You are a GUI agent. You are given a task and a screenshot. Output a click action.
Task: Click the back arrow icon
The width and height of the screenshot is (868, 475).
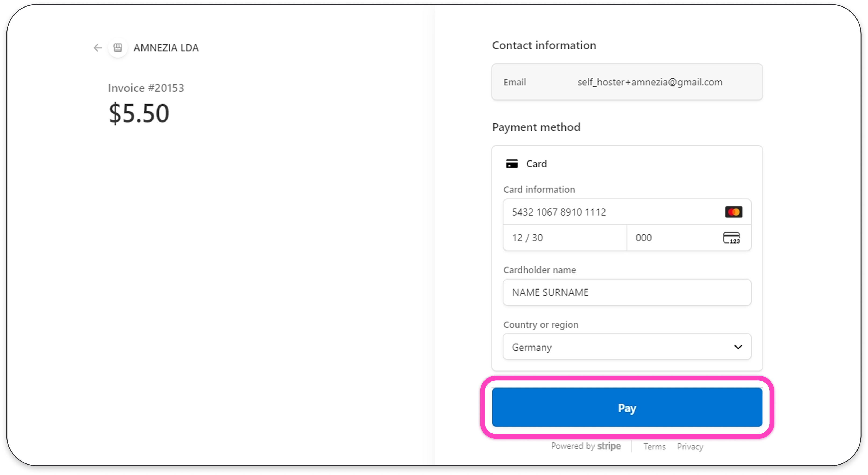point(98,48)
